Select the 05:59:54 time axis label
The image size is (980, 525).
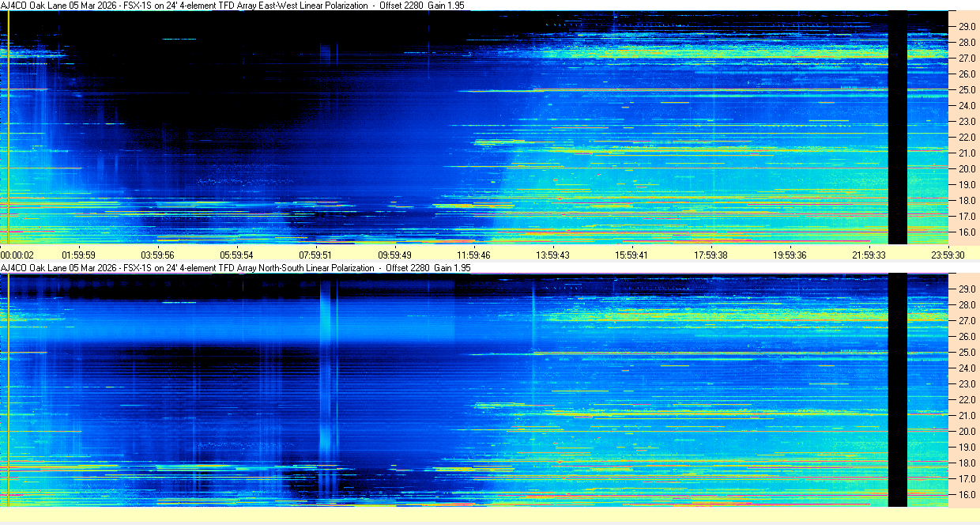click(x=237, y=255)
